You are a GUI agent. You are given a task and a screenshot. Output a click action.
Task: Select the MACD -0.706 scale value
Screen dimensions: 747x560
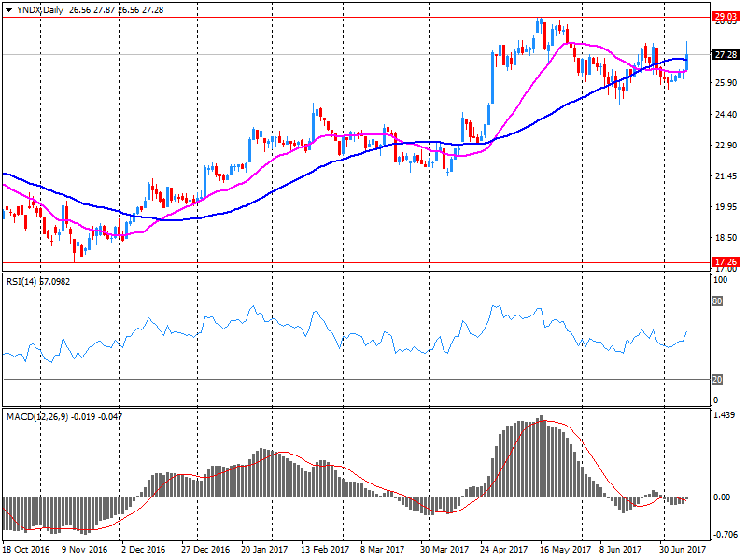pos(726,535)
